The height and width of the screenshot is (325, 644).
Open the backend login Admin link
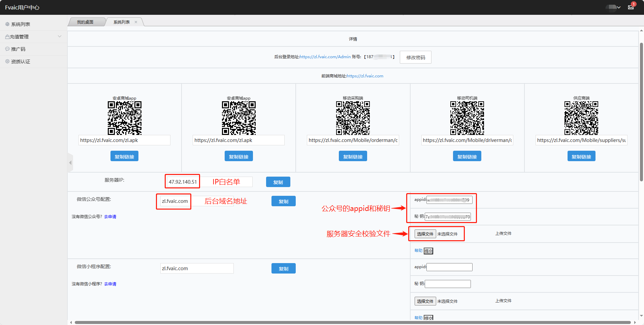(x=325, y=57)
